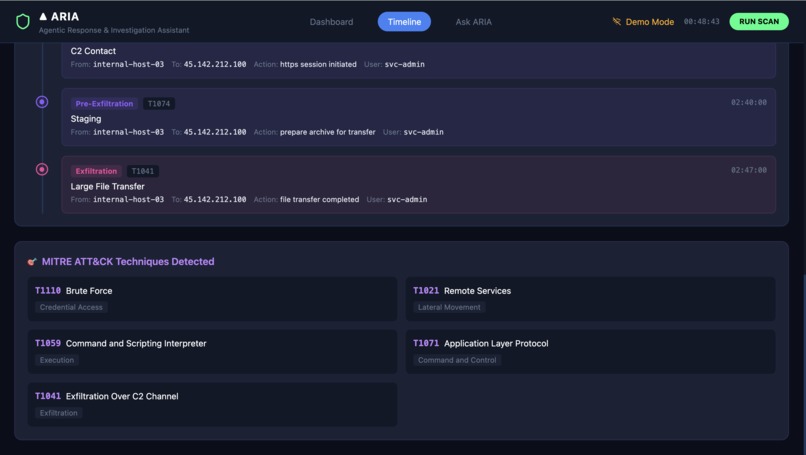Viewport: 806px width, 455px height.
Task: Open the T1110 Brute Force card
Action: [212, 299]
